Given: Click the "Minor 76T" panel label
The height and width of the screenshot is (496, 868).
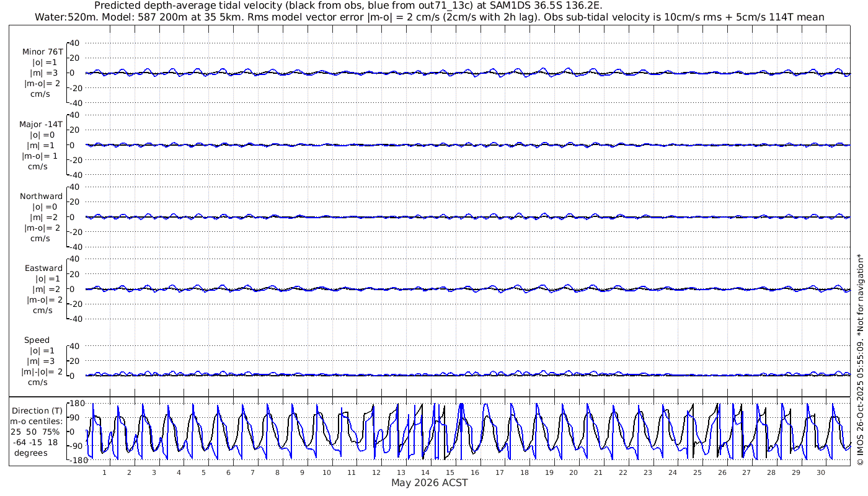Looking at the screenshot, I should [42, 52].
